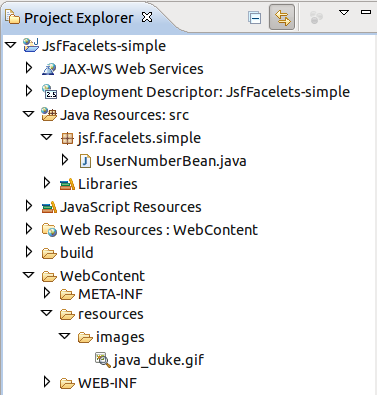
Task: Collapse the WebContent folder
Action: coord(29,275)
